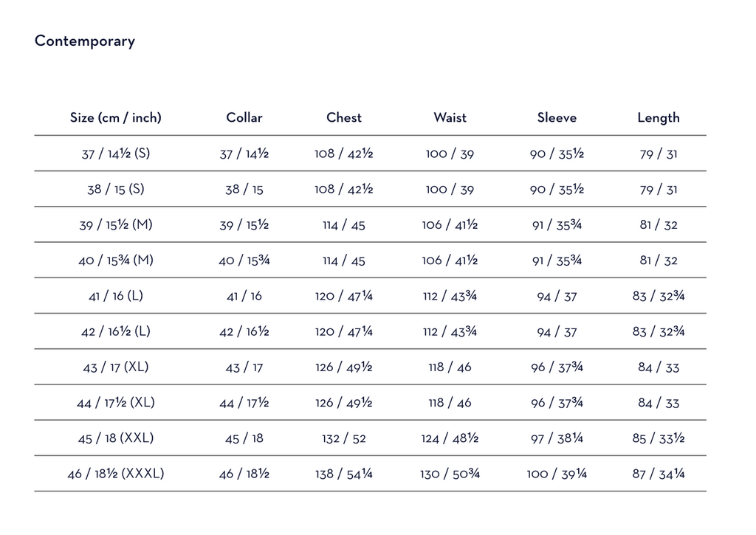Click the 100 / 39¼ sleeve value

coord(557,474)
